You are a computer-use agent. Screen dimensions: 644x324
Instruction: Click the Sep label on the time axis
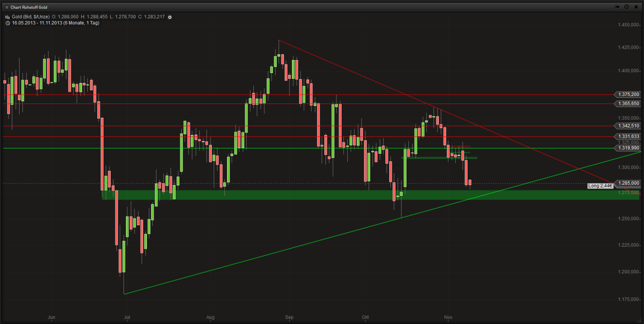tap(289, 317)
